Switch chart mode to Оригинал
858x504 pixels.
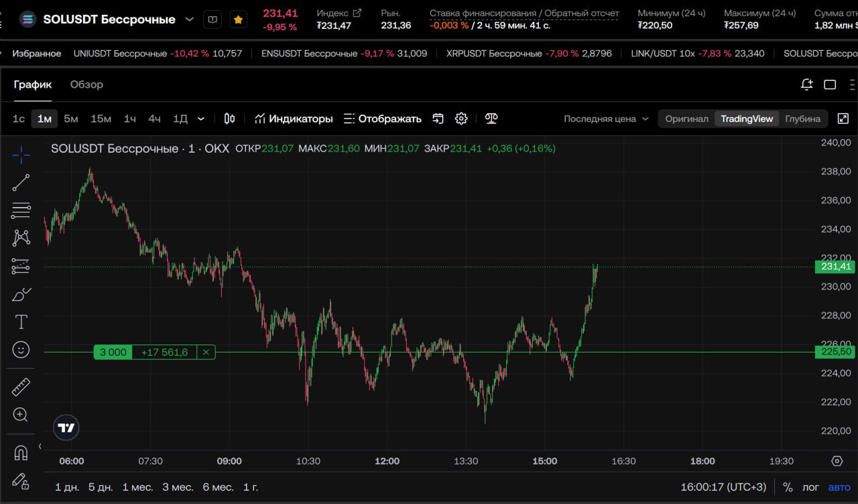point(686,119)
